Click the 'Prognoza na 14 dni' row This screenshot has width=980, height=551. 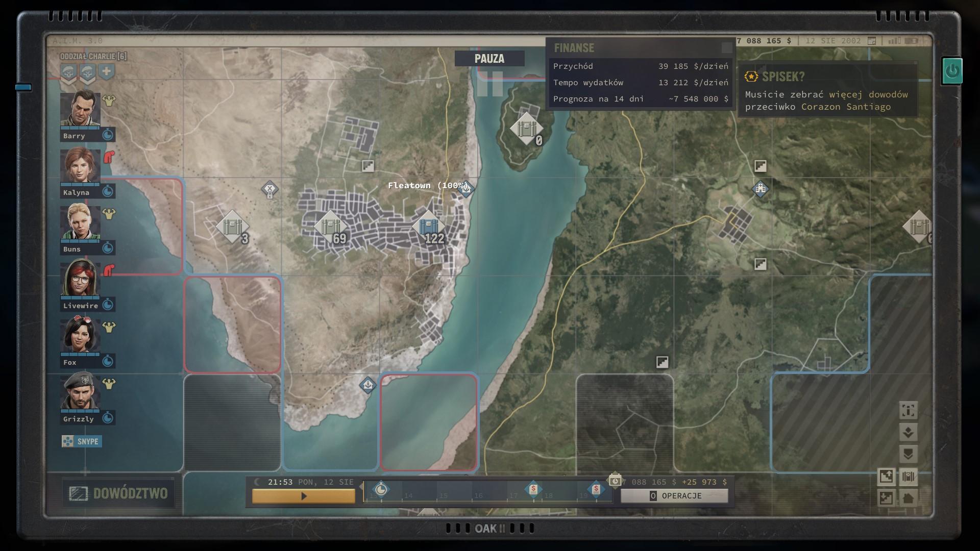(x=641, y=99)
